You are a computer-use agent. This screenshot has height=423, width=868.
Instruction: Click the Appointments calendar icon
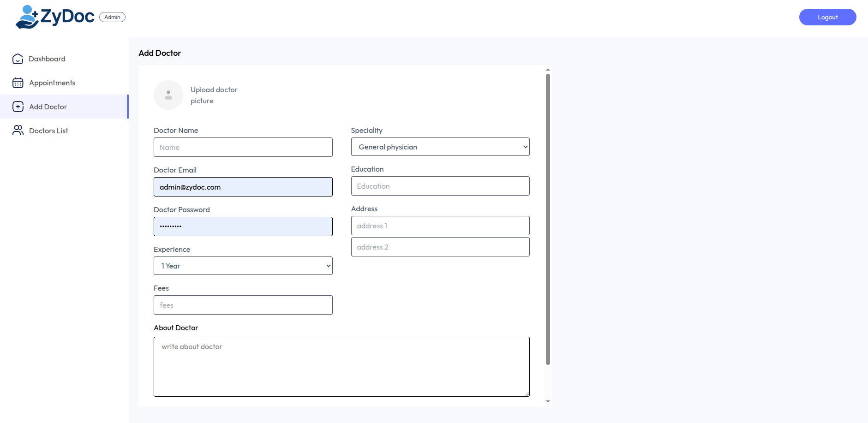tap(18, 83)
